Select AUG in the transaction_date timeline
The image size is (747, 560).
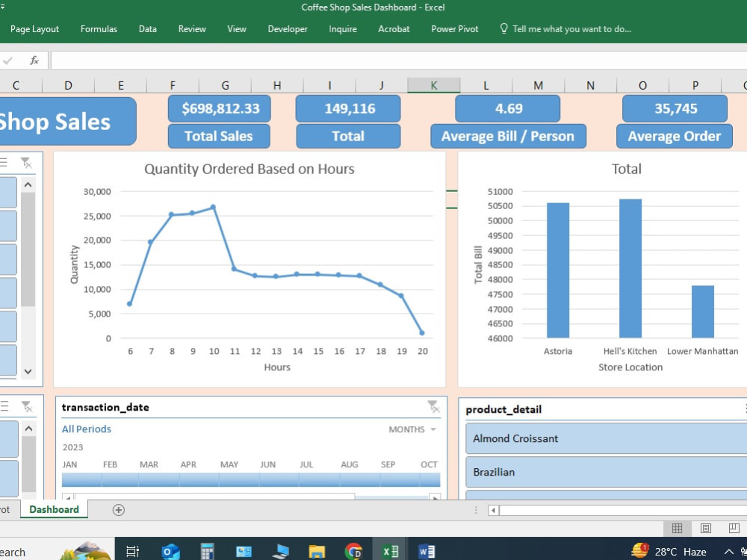(360, 479)
